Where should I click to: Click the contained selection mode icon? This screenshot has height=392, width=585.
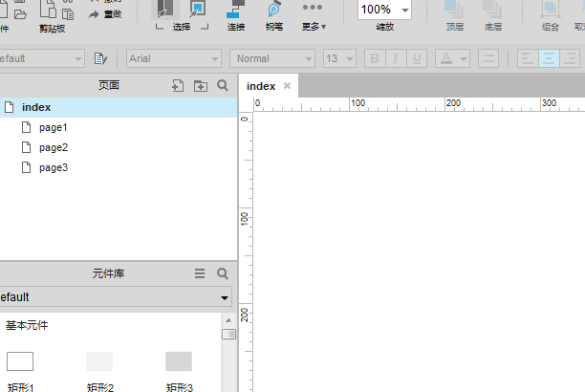coord(197,10)
